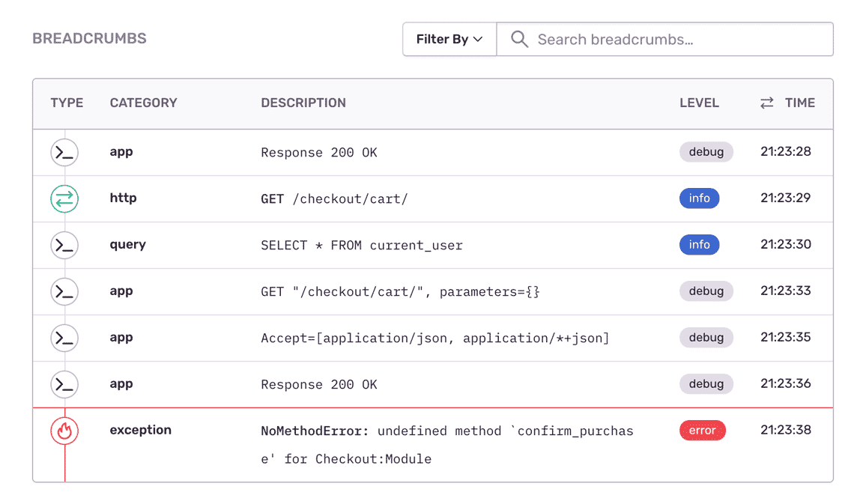Click the exception category label
The height and width of the screenshot is (504, 866).
140,430
